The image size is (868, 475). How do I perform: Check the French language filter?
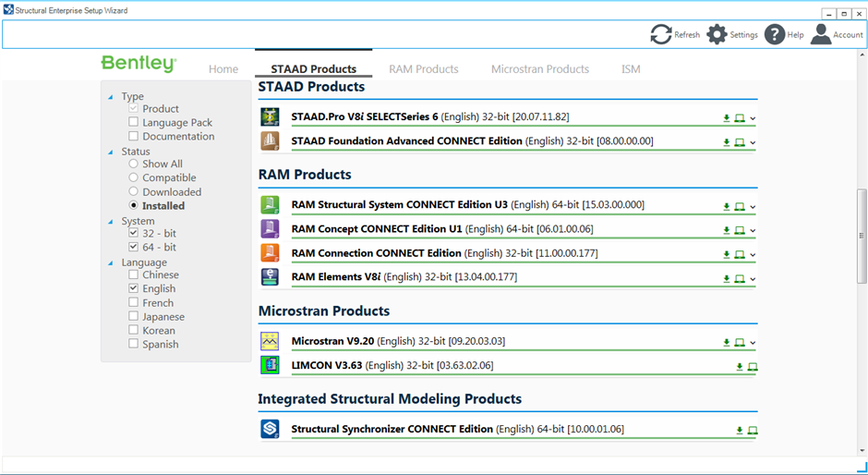(x=133, y=302)
